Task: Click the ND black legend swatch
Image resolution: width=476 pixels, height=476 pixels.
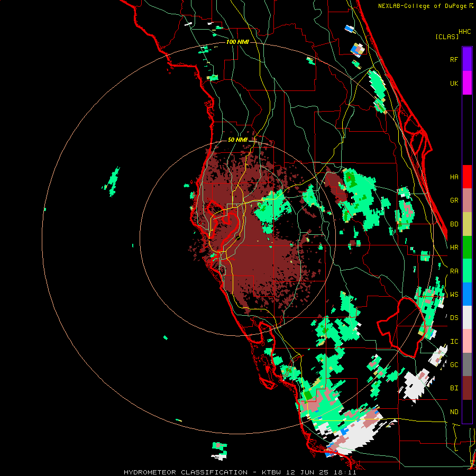Action: [x=467, y=411]
